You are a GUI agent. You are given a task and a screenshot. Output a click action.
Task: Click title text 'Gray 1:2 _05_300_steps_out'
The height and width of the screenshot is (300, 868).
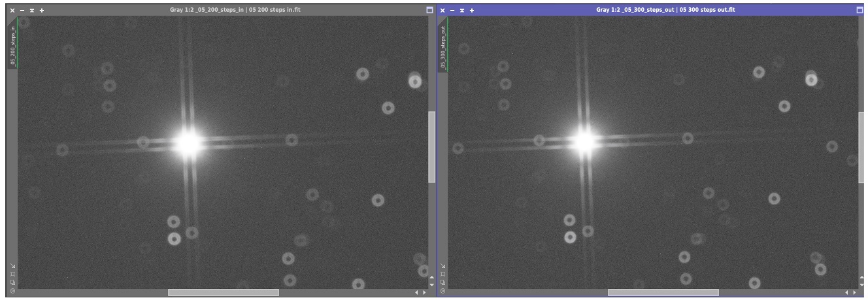[x=635, y=10]
